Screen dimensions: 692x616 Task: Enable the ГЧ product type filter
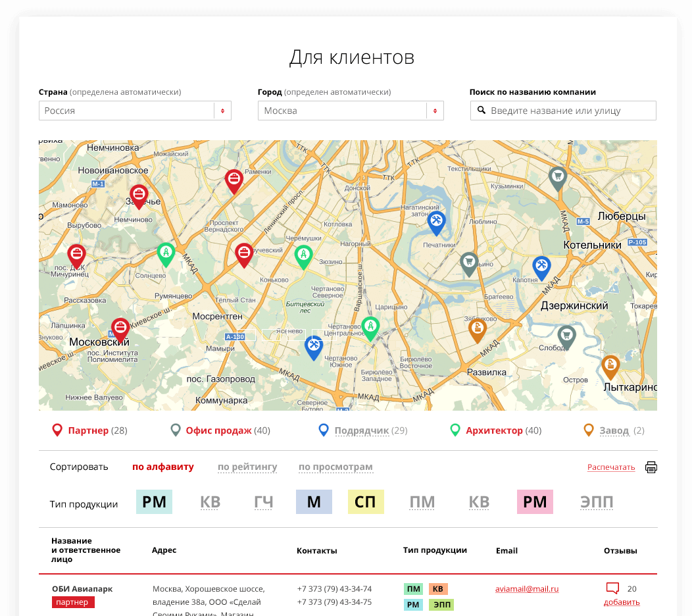click(264, 501)
